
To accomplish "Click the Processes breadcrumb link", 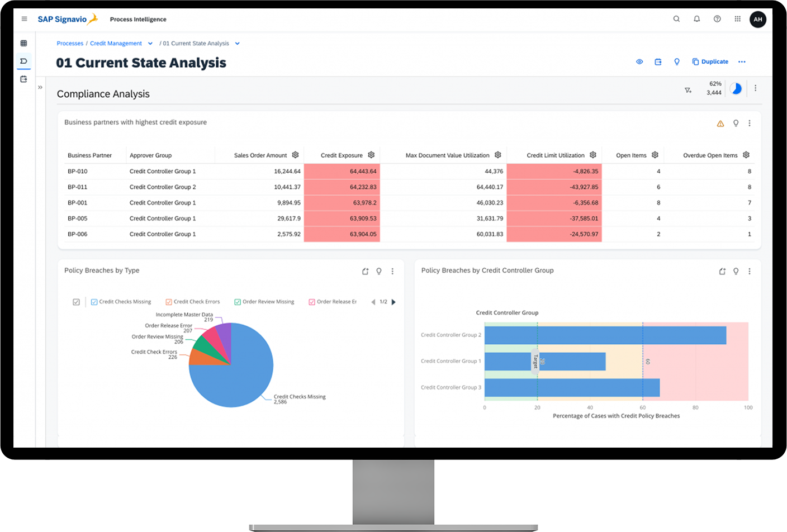I will tap(70, 43).
